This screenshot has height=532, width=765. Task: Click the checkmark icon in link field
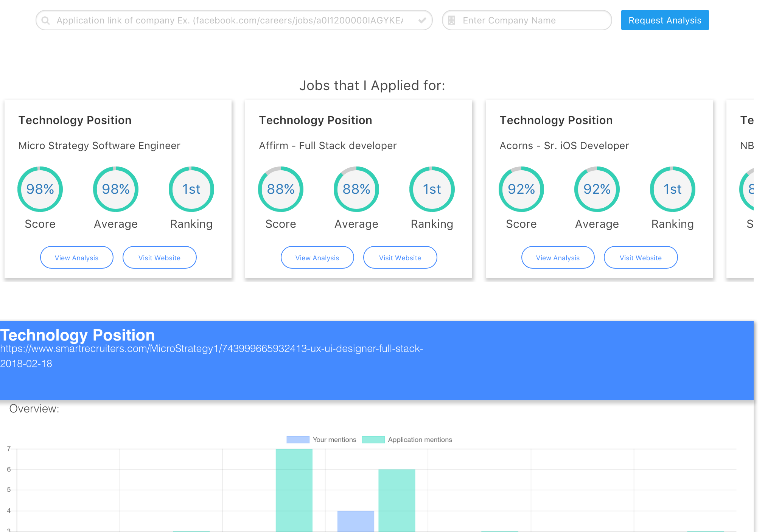tap(422, 20)
